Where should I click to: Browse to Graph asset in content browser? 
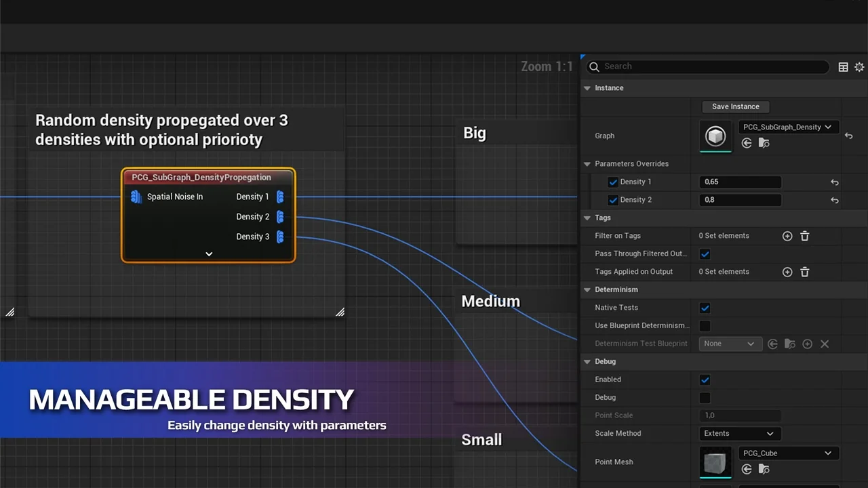click(x=764, y=143)
